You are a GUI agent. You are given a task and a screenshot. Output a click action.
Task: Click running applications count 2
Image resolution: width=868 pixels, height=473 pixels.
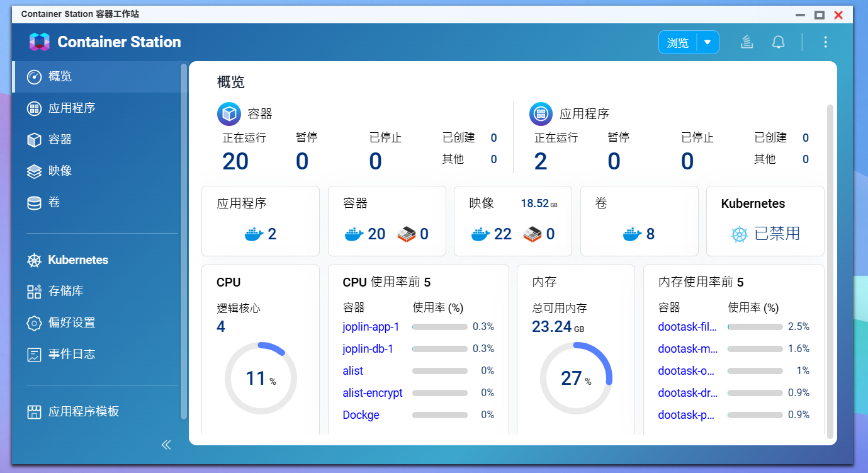tap(541, 161)
